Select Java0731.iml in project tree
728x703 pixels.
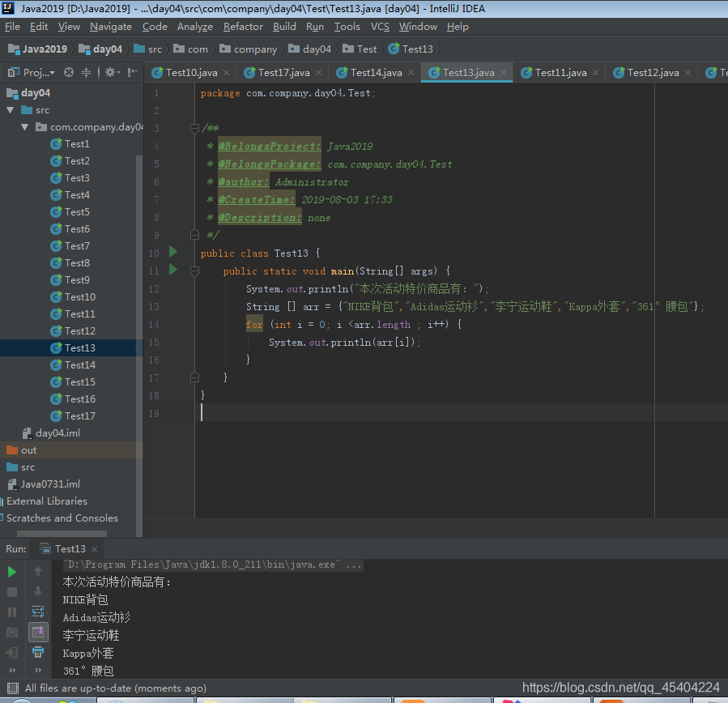(x=44, y=484)
